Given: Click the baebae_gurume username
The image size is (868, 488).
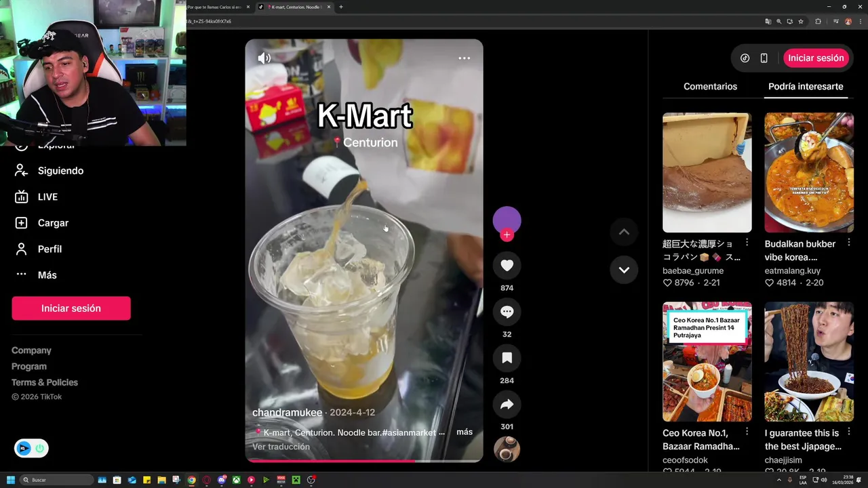Looking at the screenshot, I should point(693,270).
